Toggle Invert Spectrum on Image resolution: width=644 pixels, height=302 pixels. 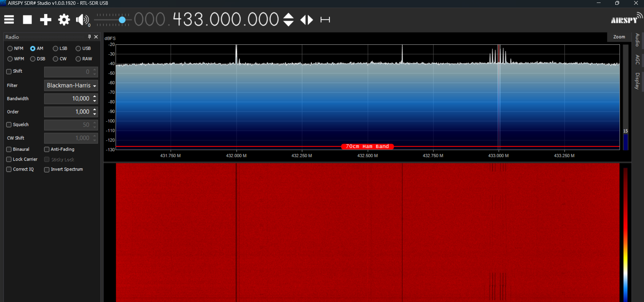47,169
